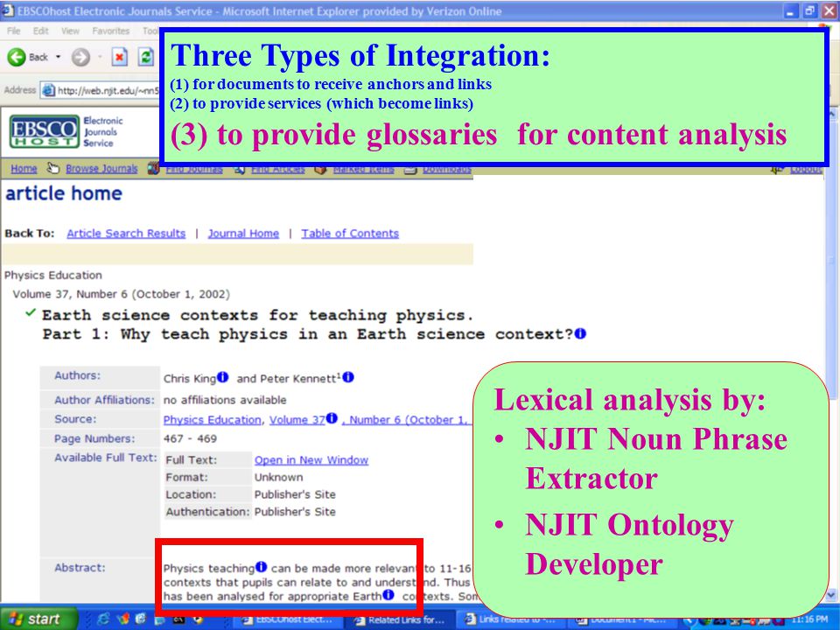
Task: Click the Stop page loading icon
Action: click(x=120, y=57)
